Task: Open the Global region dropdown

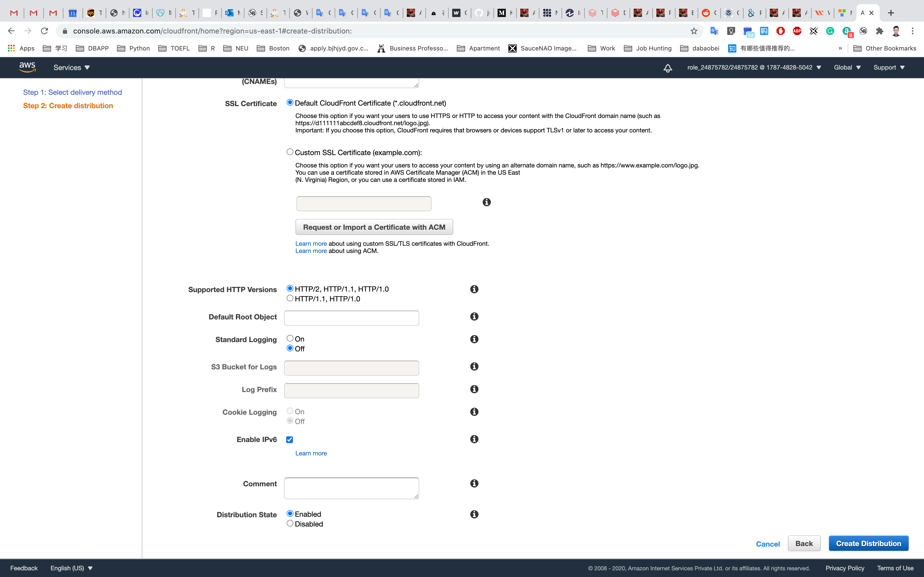Action: click(847, 67)
